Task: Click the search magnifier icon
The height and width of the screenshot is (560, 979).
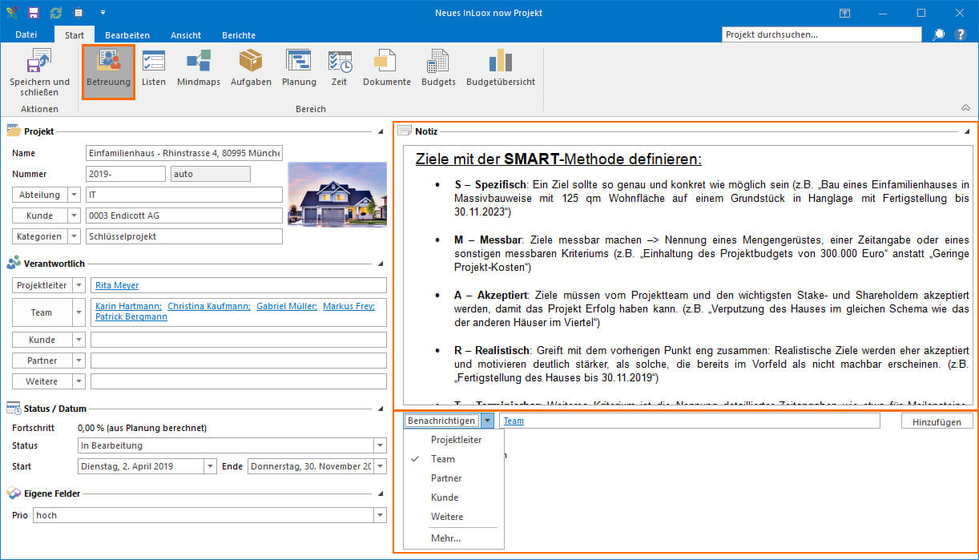Action: coord(939,34)
